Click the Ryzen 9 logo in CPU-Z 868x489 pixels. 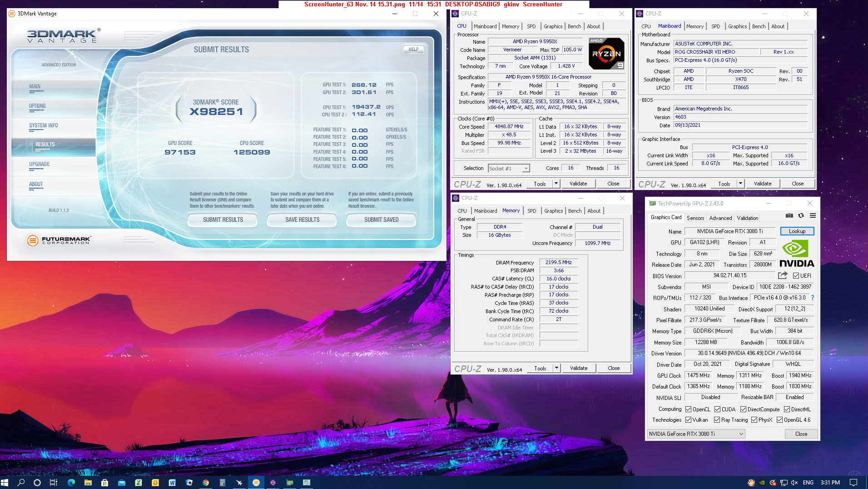pyautogui.click(x=606, y=54)
